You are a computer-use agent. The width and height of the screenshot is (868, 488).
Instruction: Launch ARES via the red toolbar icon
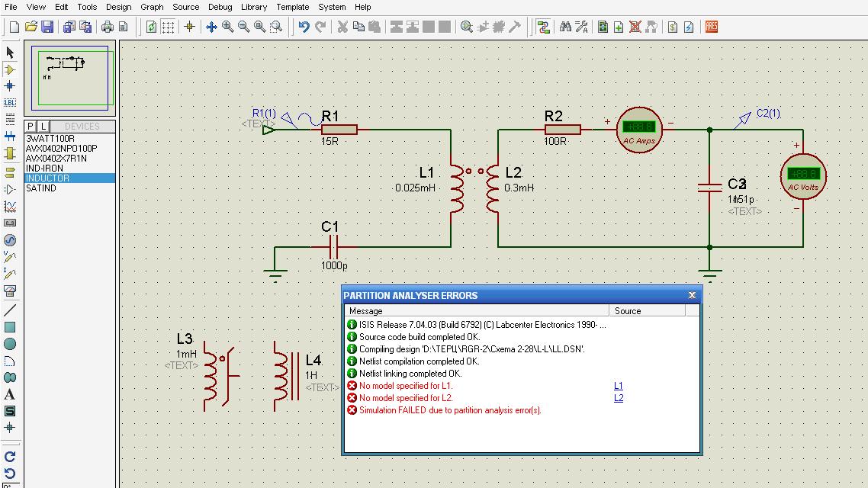click(x=711, y=27)
